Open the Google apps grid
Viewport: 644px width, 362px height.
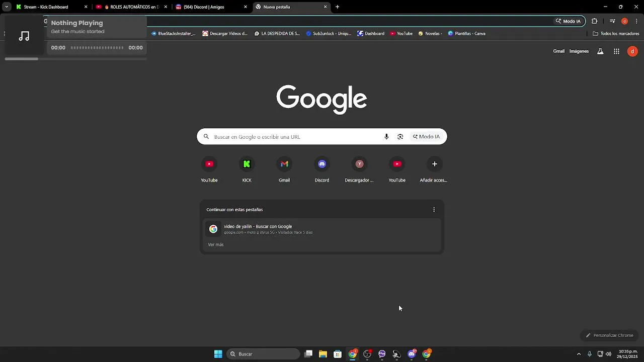point(616,51)
